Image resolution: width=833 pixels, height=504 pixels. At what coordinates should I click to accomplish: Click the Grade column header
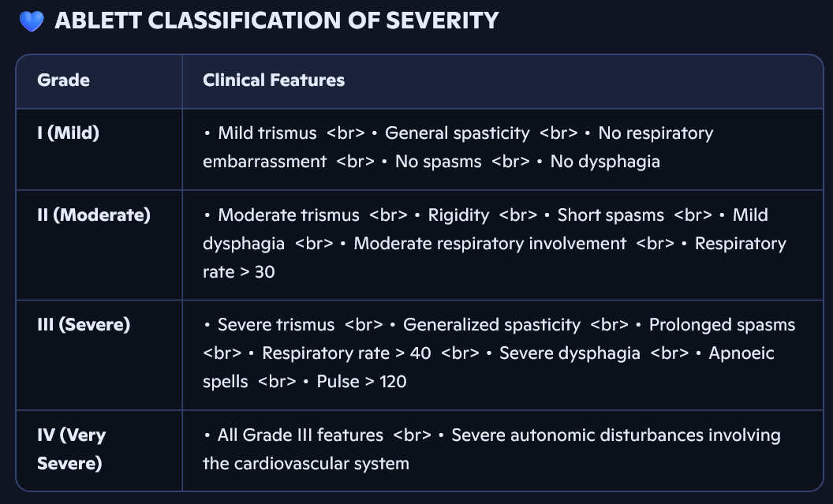[x=64, y=80]
